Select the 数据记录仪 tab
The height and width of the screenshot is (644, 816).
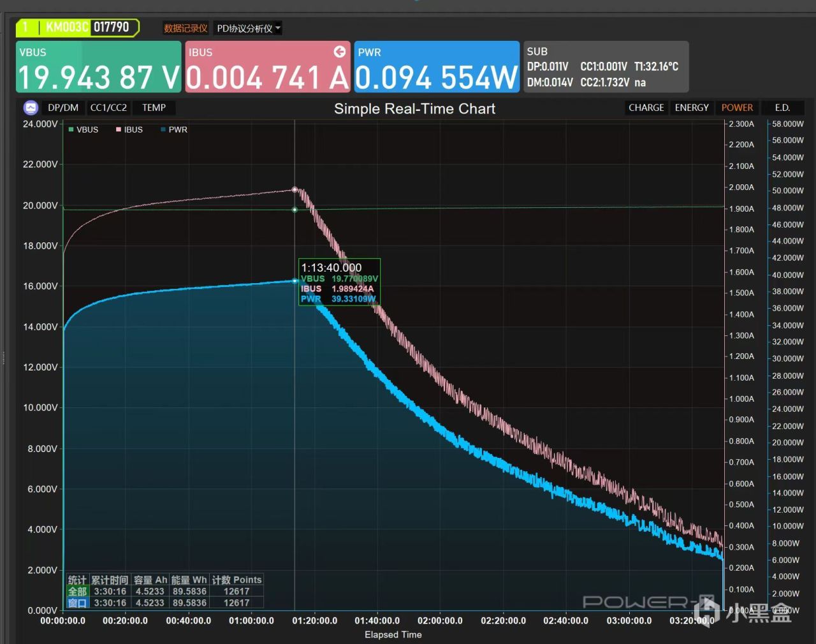pos(186,28)
